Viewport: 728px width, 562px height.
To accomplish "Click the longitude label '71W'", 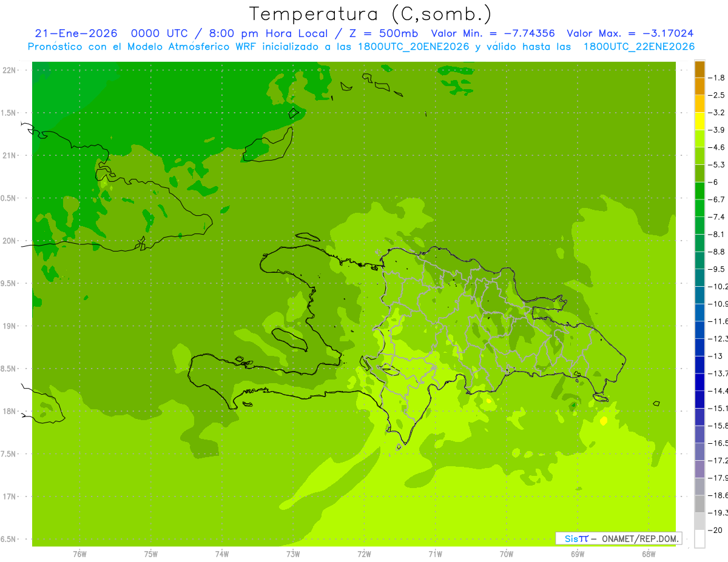I will pyautogui.click(x=435, y=555).
